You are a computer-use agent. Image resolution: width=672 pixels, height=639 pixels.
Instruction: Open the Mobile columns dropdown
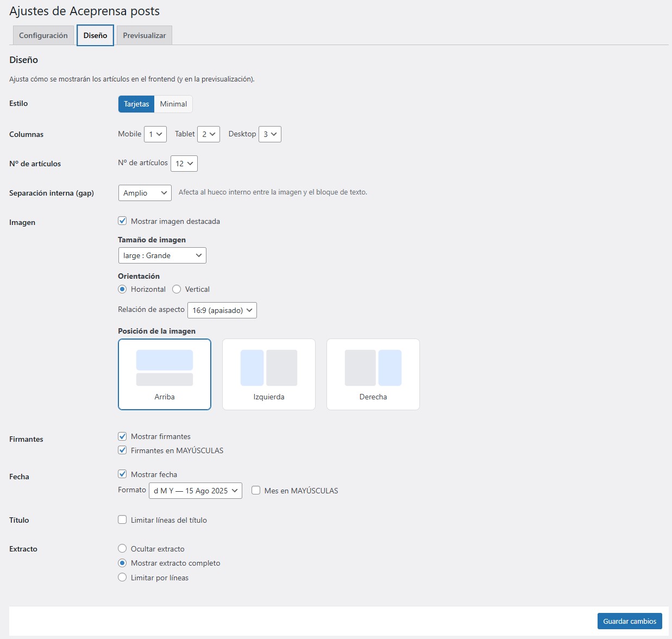155,134
